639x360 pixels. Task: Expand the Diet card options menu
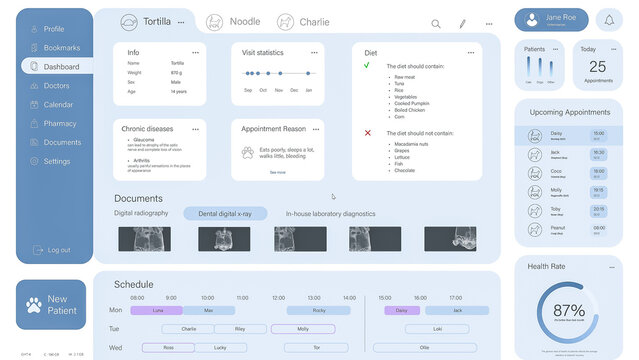tap(471, 53)
